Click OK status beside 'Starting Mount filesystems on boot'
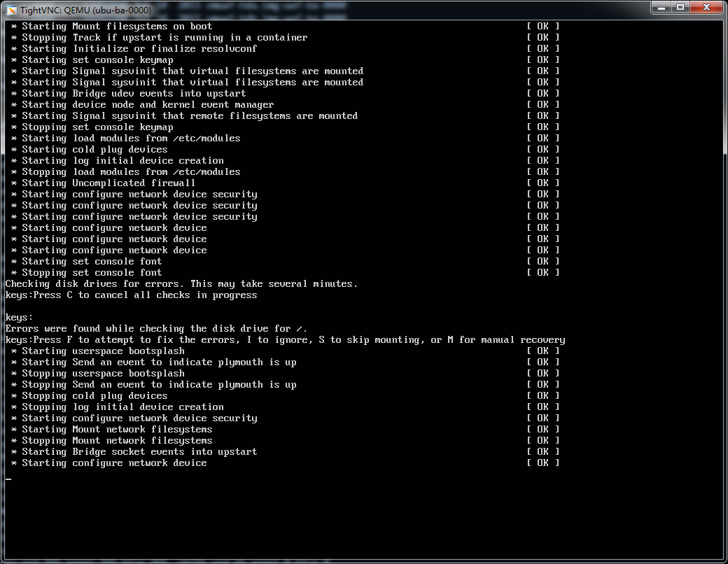This screenshot has width=728, height=564. 542,27
